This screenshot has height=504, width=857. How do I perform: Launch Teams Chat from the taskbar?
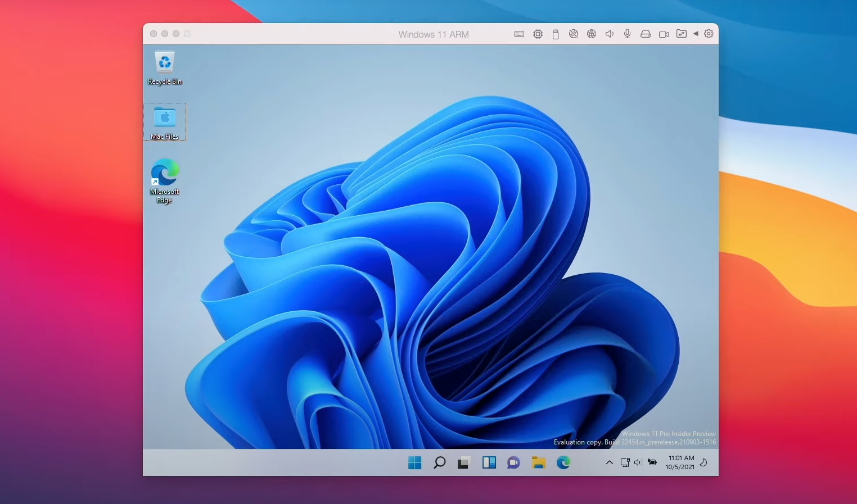[x=513, y=462]
